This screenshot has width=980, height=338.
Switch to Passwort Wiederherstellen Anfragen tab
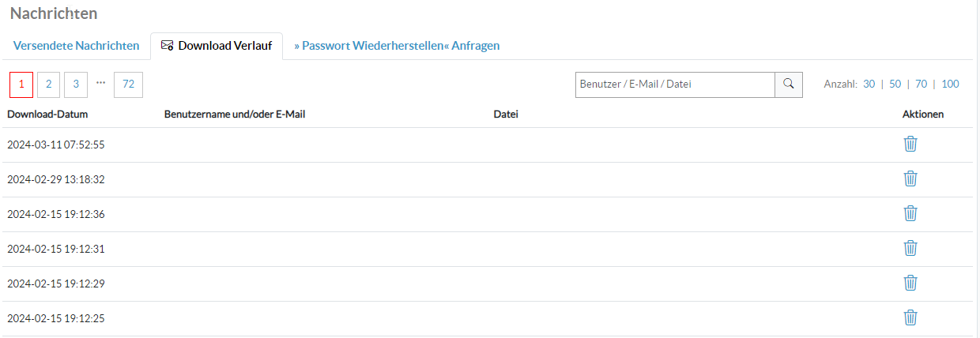(397, 46)
